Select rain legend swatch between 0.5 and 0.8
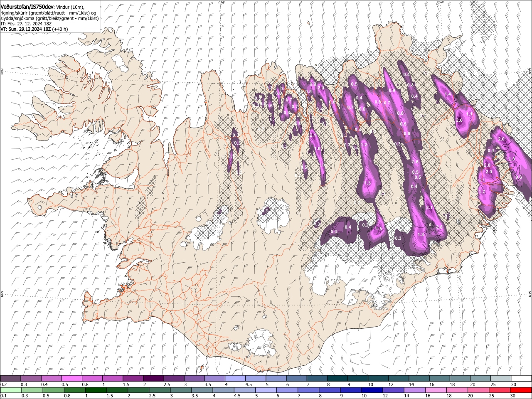This screenshot has width=532, height=399. point(53,390)
